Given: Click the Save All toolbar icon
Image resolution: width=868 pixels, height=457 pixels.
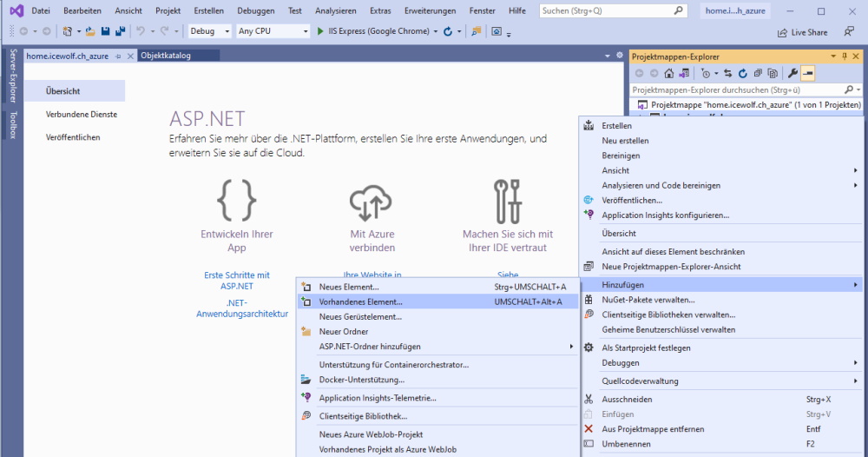Looking at the screenshot, I should [x=120, y=31].
